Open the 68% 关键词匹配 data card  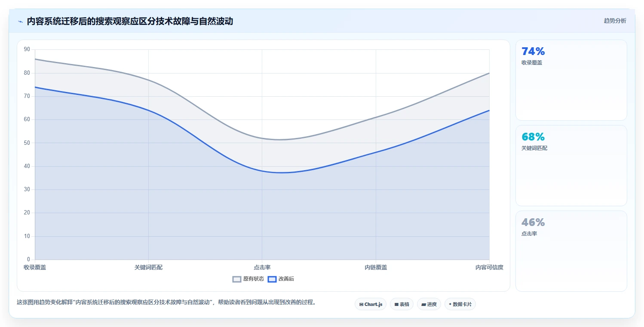pos(571,165)
